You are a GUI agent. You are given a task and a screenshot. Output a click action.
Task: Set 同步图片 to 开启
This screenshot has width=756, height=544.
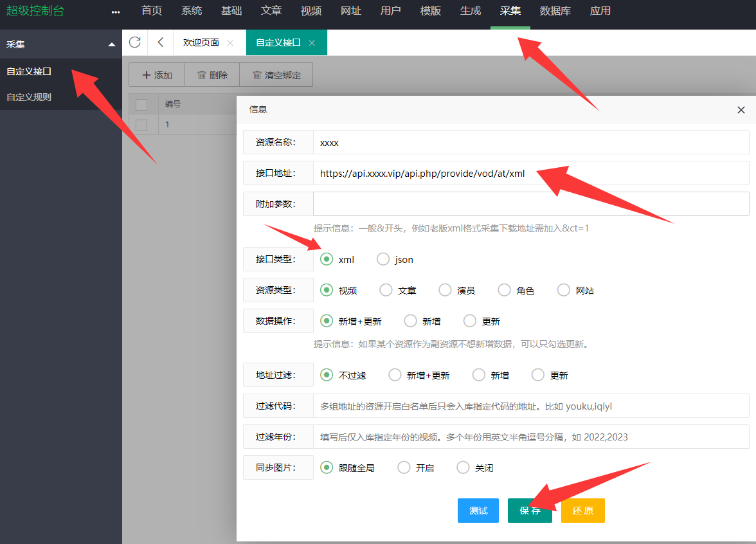coord(404,467)
